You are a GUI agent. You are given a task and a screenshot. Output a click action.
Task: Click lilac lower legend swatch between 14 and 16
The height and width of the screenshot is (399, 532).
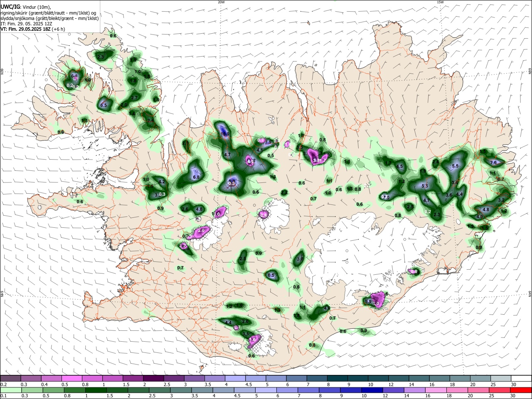(415, 390)
